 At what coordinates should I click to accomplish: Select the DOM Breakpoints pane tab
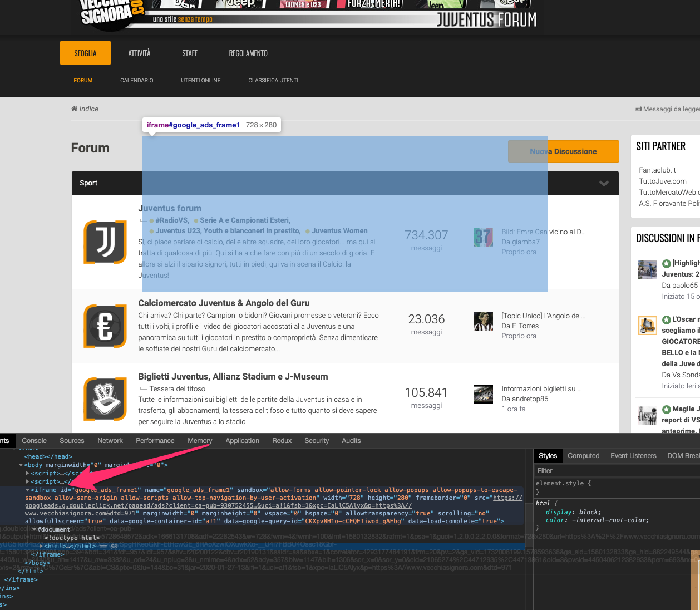(683, 456)
